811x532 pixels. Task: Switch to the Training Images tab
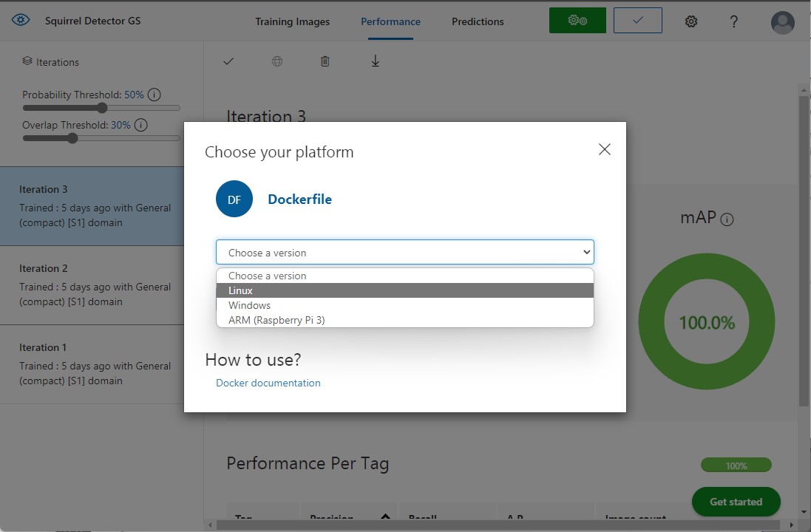pos(292,21)
